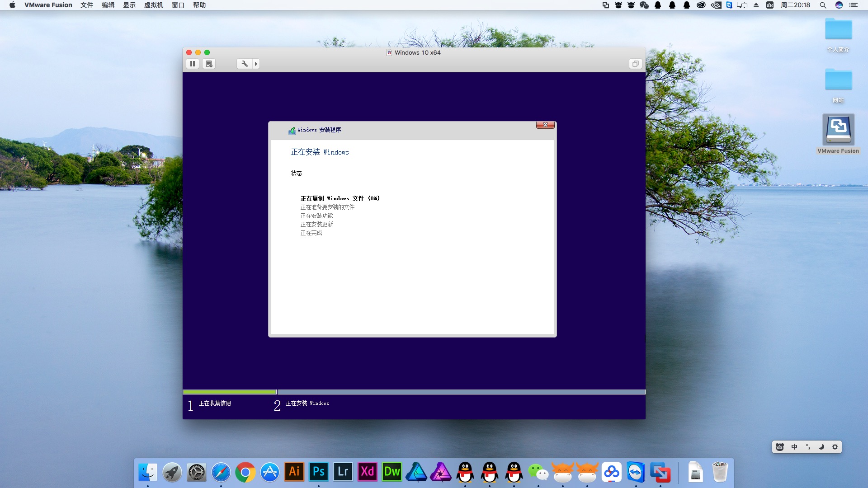Click the Photoshop icon in Dock
Viewport: 868px width, 488px height.
pyautogui.click(x=319, y=472)
